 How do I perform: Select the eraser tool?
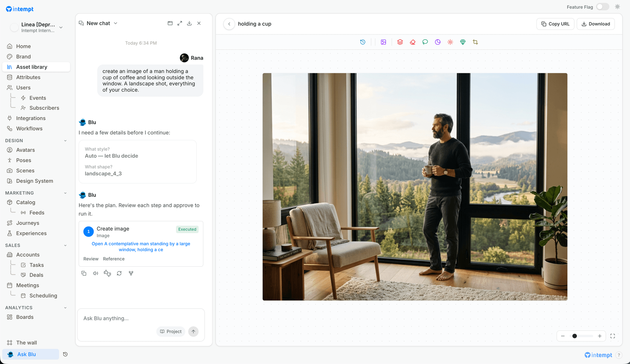(412, 42)
